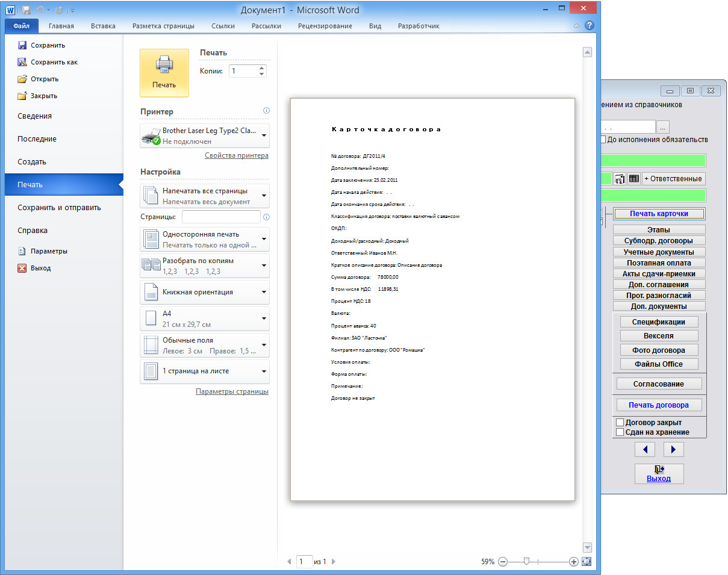Screen dimensions: 728x575
Task: Click the Выход button in contract window
Action: click(x=659, y=474)
